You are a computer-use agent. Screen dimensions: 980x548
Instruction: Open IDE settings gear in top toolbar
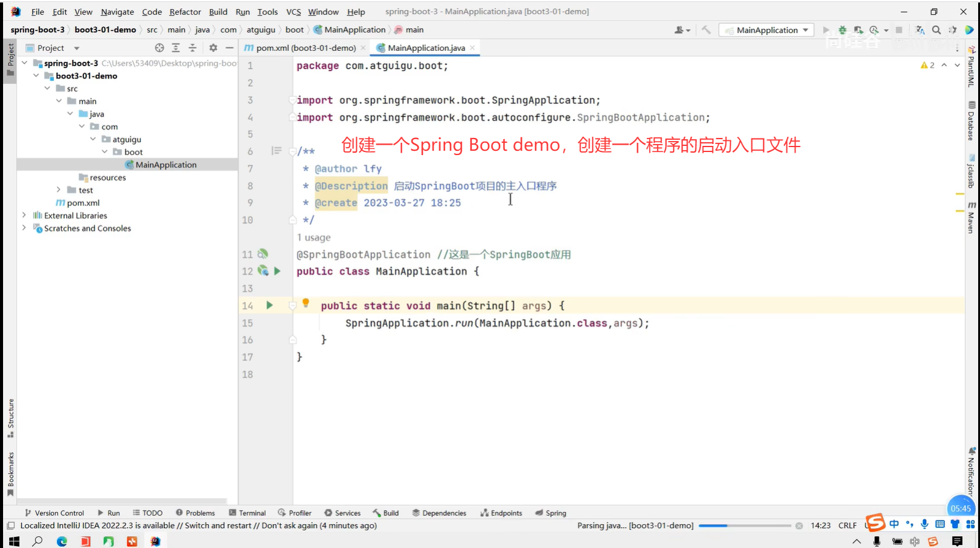pos(952,29)
